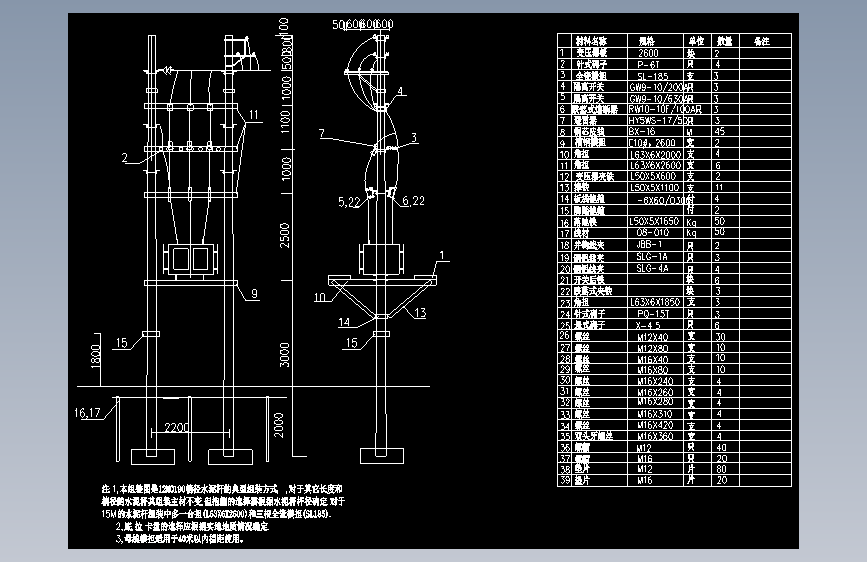Click the '单位' table column header
This screenshot has width=867, height=562.
(x=696, y=41)
